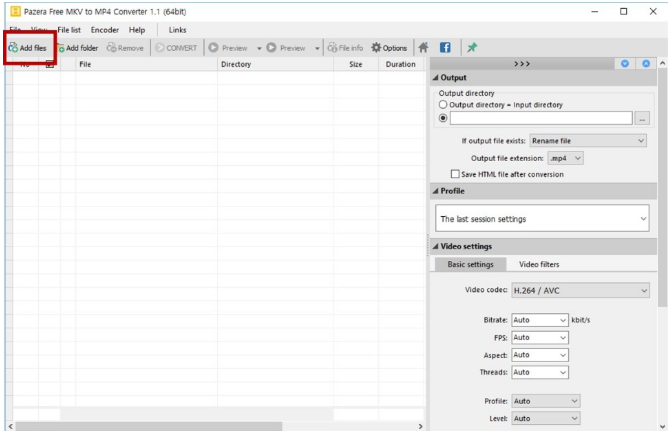Click the Pazera application title bar icon
The height and width of the screenshot is (435, 672).
click(15, 11)
